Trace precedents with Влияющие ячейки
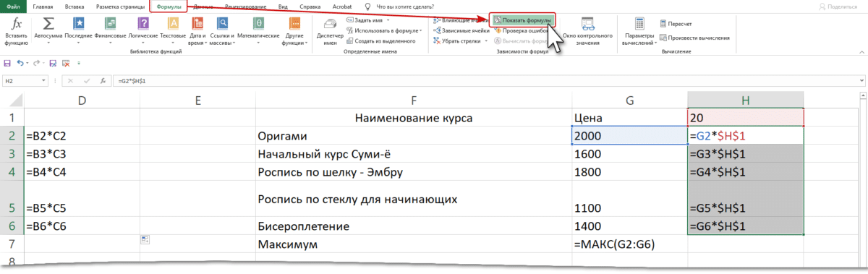868x274 pixels. [461, 20]
